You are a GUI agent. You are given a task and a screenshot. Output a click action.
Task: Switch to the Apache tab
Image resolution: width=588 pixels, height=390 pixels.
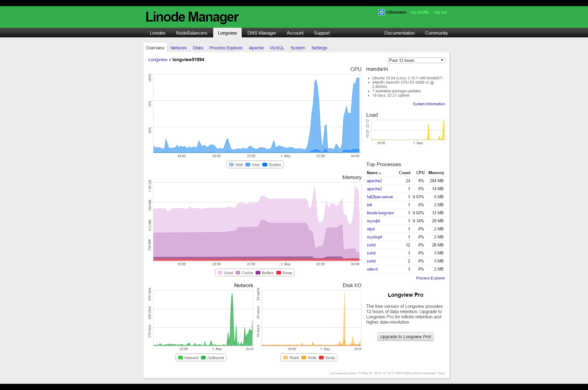[256, 48]
